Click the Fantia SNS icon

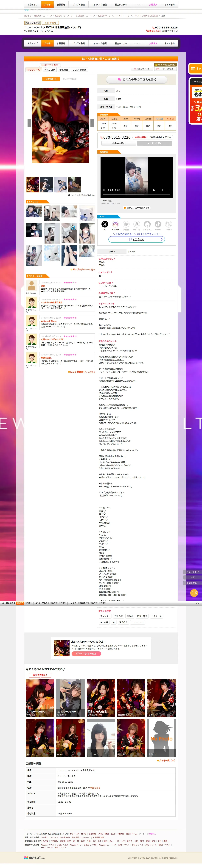(x=168, y=224)
